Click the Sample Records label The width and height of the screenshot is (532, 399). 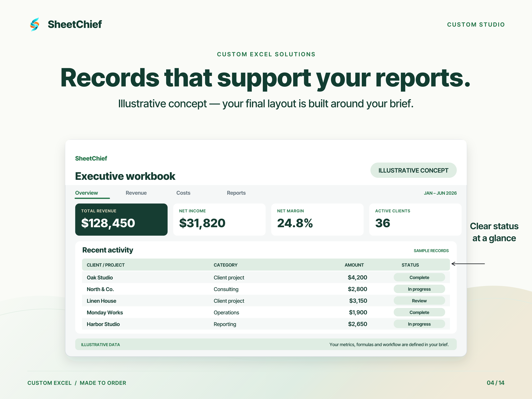pos(431,251)
